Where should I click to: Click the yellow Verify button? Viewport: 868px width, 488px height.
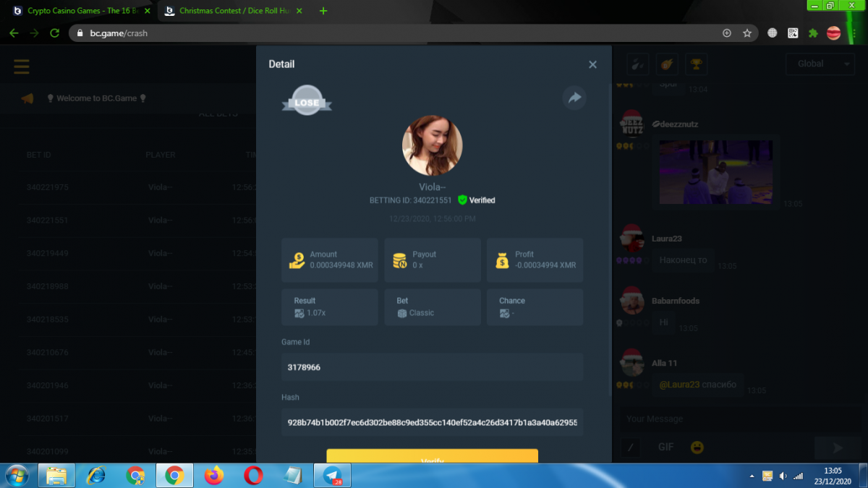click(432, 457)
